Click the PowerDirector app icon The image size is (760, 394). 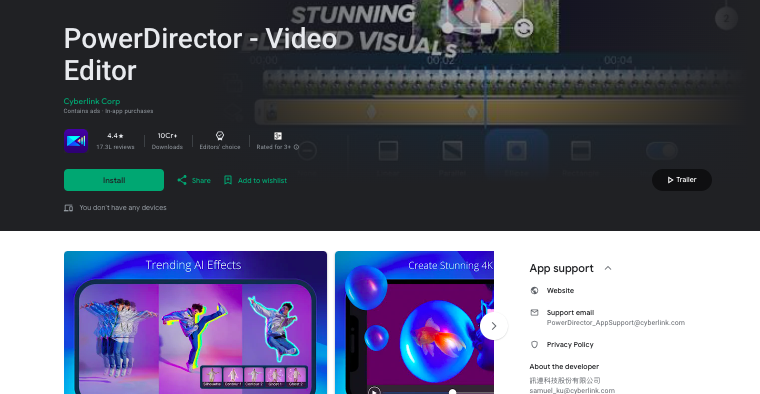(x=76, y=141)
